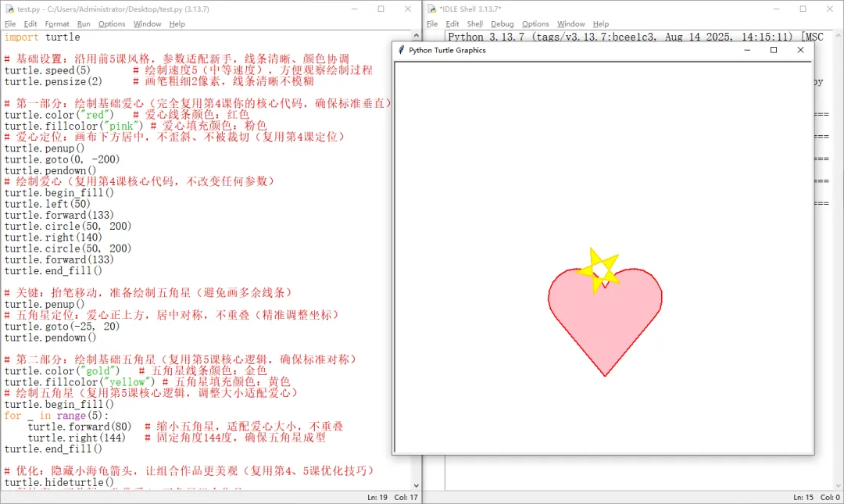Click the shell status 'Col: 0'

pos(830,498)
